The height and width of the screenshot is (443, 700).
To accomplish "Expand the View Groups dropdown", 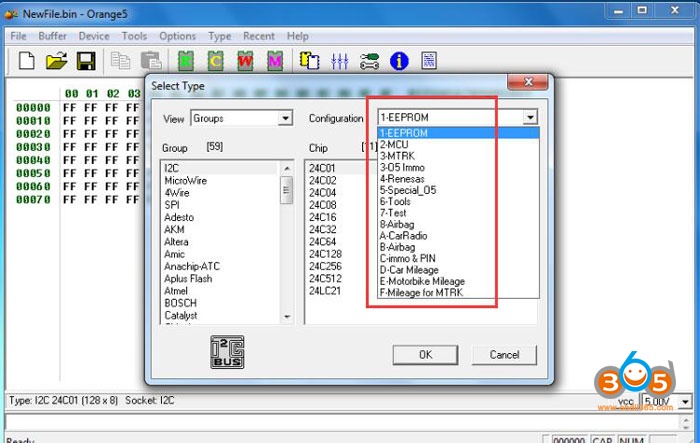I will [285, 118].
